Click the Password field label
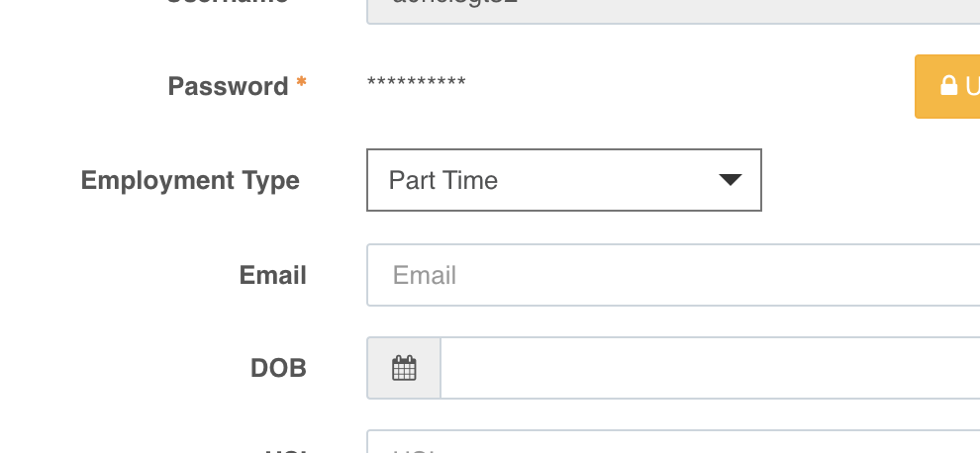Viewport: 980px width, 453px height. click(x=228, y=86)
